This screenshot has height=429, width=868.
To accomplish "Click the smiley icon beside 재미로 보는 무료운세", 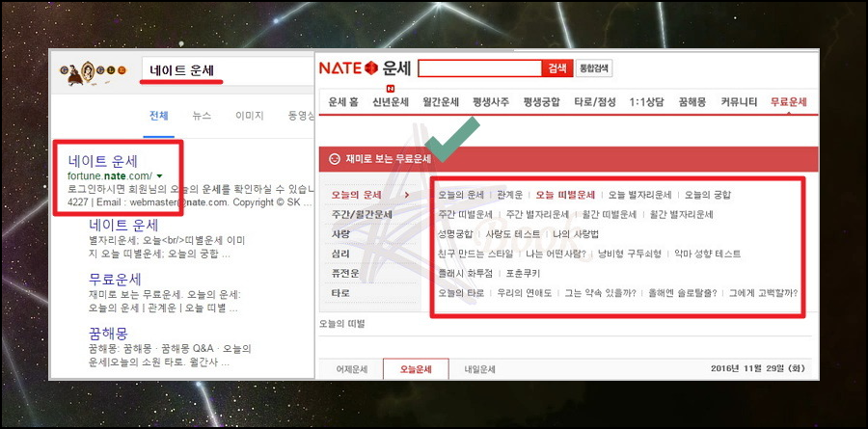I will [x=334, y=159].
